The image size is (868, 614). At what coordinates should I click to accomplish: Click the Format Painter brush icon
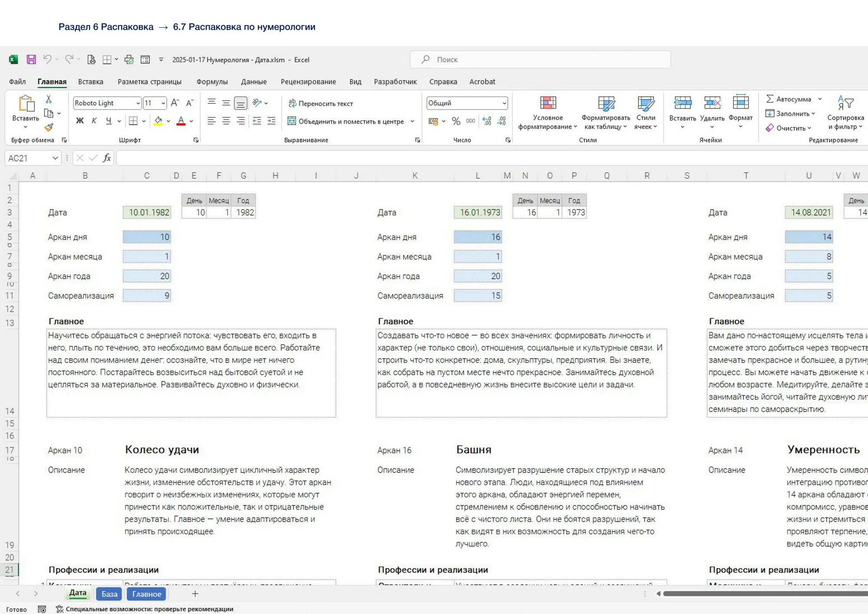click(x=49, y=127)
